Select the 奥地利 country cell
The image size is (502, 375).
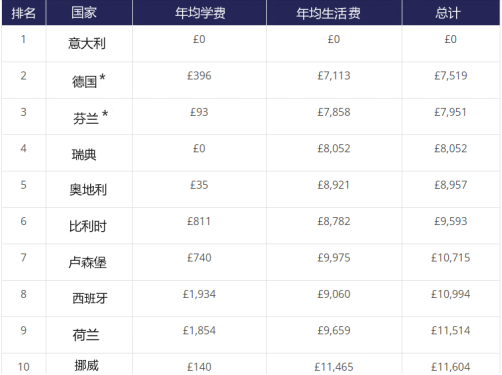(88, 190)
